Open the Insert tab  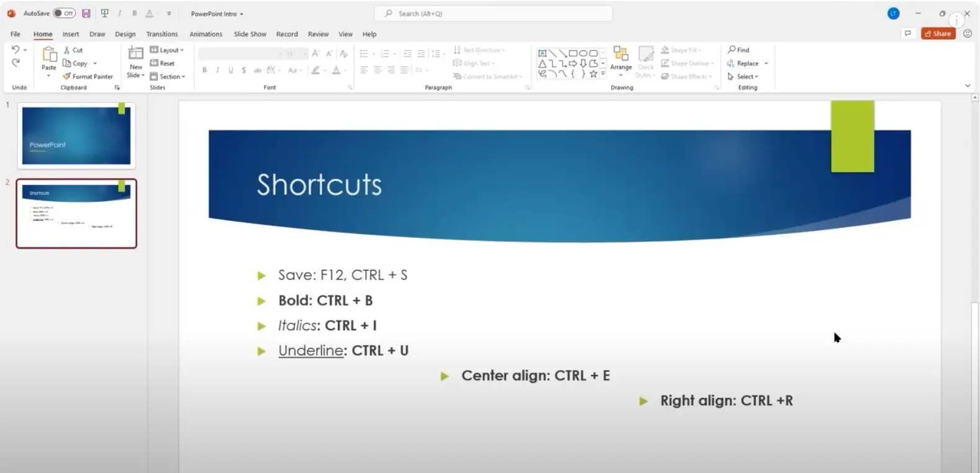[x=70, y=34]
